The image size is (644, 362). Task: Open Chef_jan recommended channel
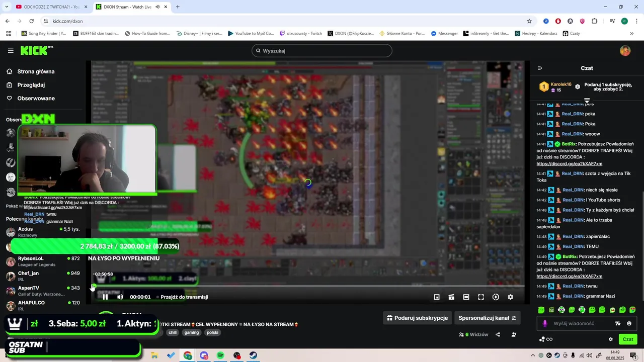[43, 276]
